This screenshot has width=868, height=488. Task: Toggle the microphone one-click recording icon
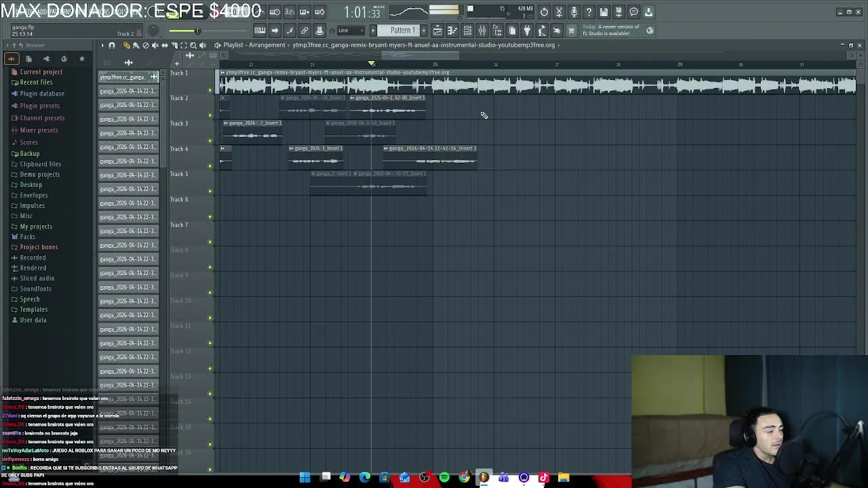coord(574,12)
